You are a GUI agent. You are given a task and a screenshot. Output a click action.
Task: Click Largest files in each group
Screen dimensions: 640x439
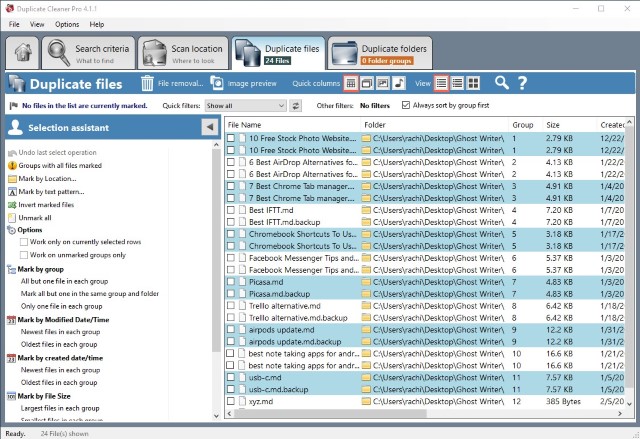click(x=60, y=408)
